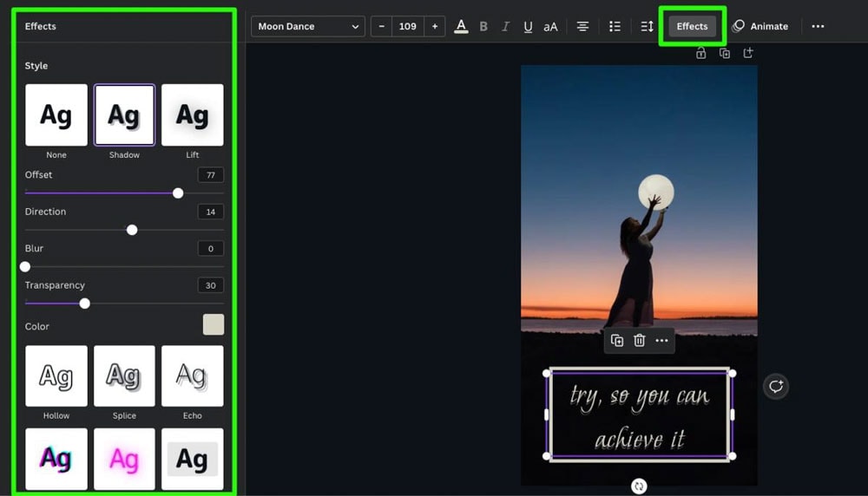Click the text color icon

(461, 27)
